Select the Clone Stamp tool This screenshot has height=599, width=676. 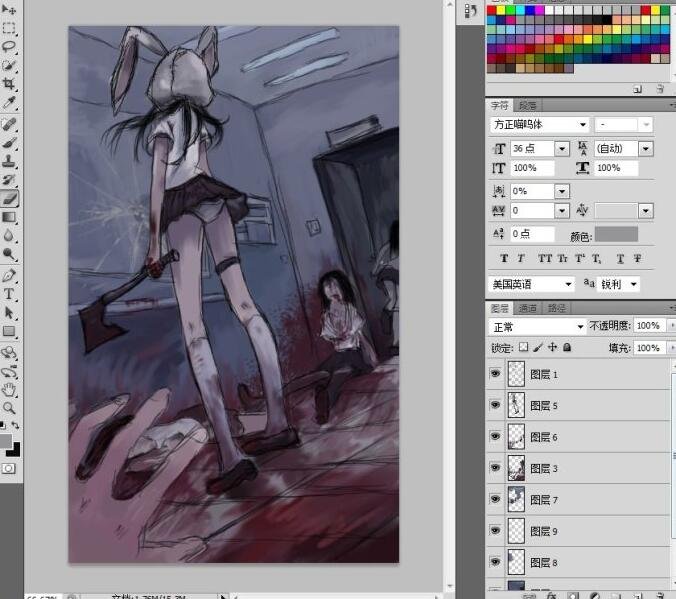tap(9, 162)
